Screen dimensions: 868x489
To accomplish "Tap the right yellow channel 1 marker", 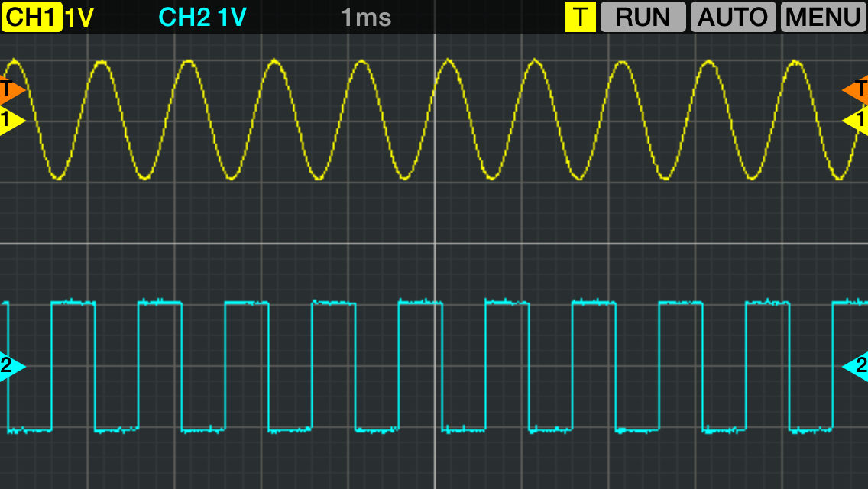I will [856, 120].
